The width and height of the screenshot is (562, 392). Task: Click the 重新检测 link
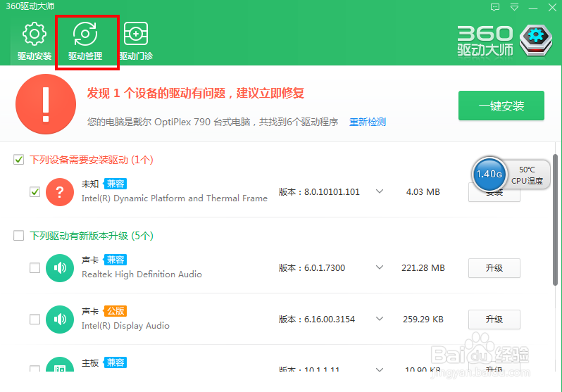pos(368,122)
